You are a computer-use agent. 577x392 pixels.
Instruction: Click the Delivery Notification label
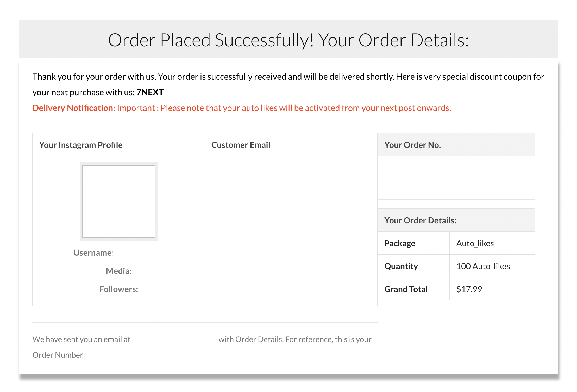coord(73,108)
